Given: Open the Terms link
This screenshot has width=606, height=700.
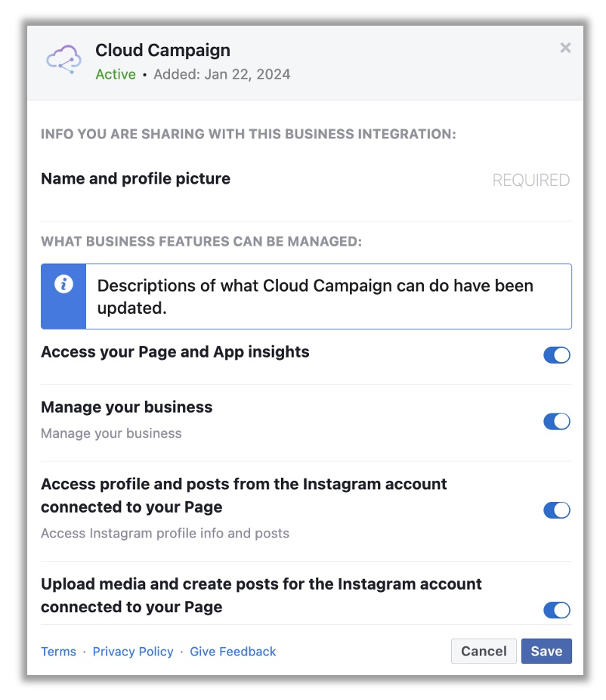Looking at the screenshot, I should tap(58, 652).
